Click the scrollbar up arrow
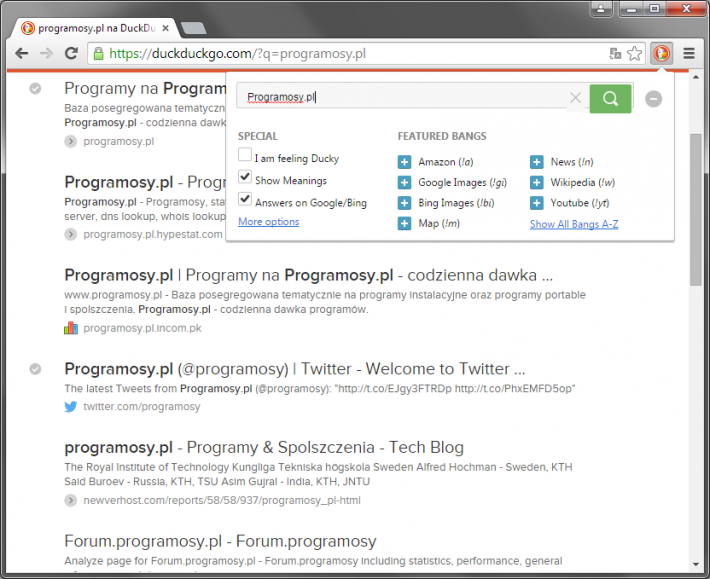Viewport: 710px width, 579px height. (696, 77)
